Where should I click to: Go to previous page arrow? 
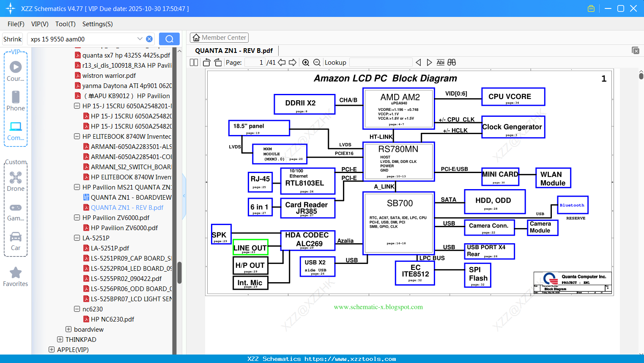(x=282, y=62)
